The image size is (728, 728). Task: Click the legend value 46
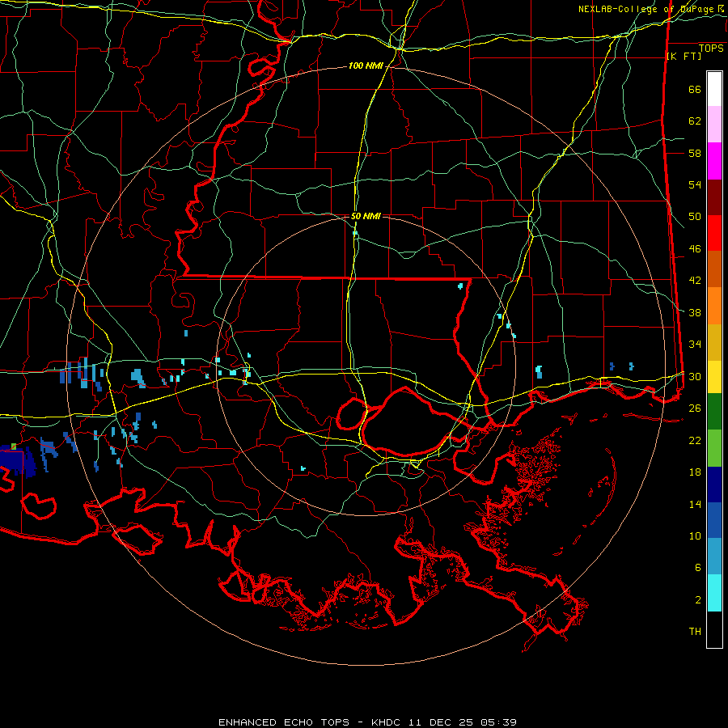pos(695,249)
